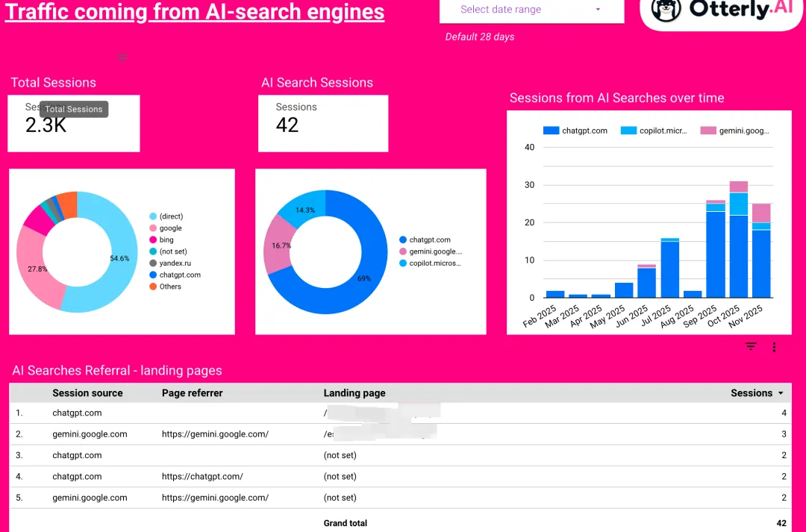This screenshot has height=532, width=806.
Task: Click the Grand total value 42
Action: click(781, 523)
